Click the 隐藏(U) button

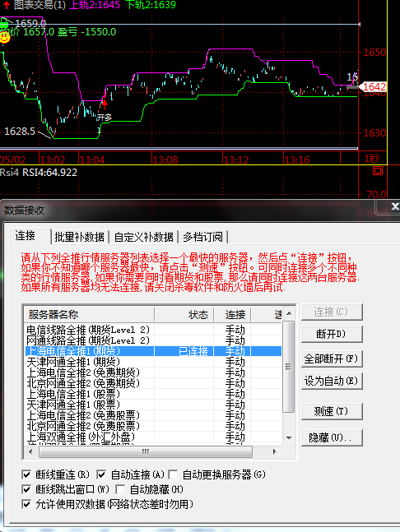point(332,437)
